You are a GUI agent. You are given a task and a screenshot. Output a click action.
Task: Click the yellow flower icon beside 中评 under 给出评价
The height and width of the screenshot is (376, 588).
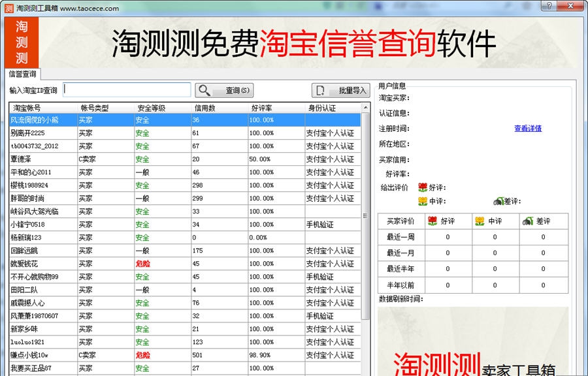(423, 201)
